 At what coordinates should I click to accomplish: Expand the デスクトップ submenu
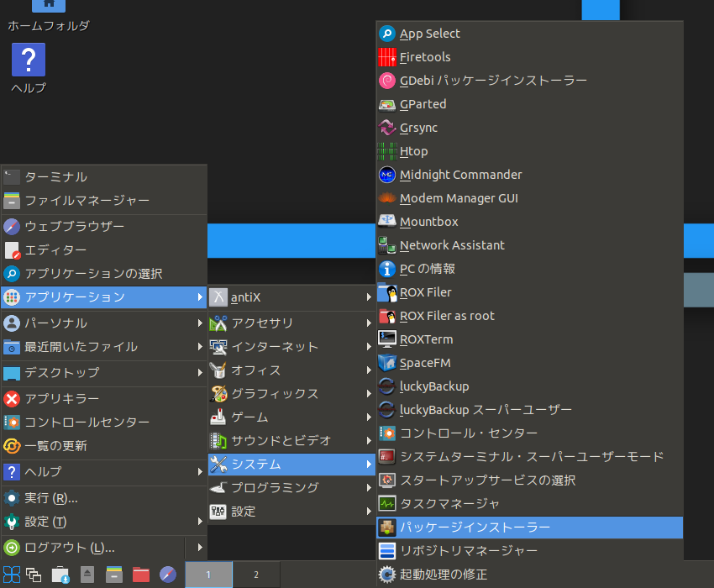pos(104,373)
